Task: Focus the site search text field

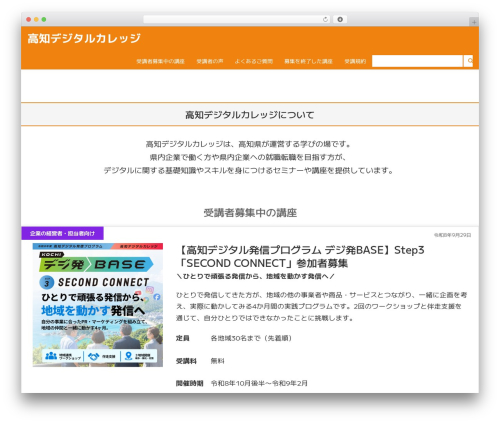Action: pos(417,61)
